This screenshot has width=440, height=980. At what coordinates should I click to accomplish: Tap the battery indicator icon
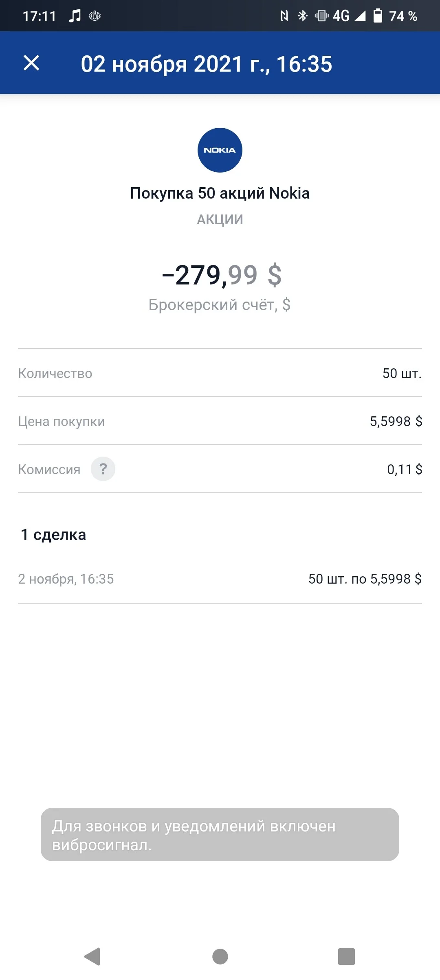(378, 16)
